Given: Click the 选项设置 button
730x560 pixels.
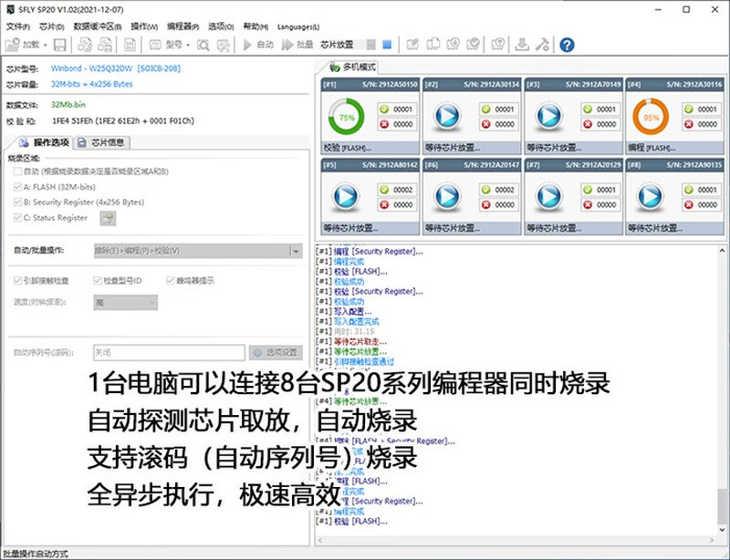Looking at the screenshot, I should [276, 352].
